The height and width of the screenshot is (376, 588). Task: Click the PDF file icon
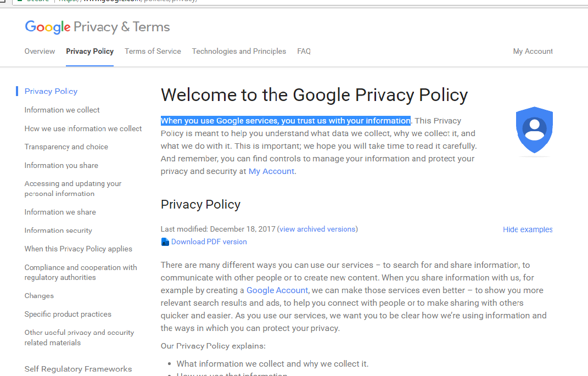[x=165, y=242]
